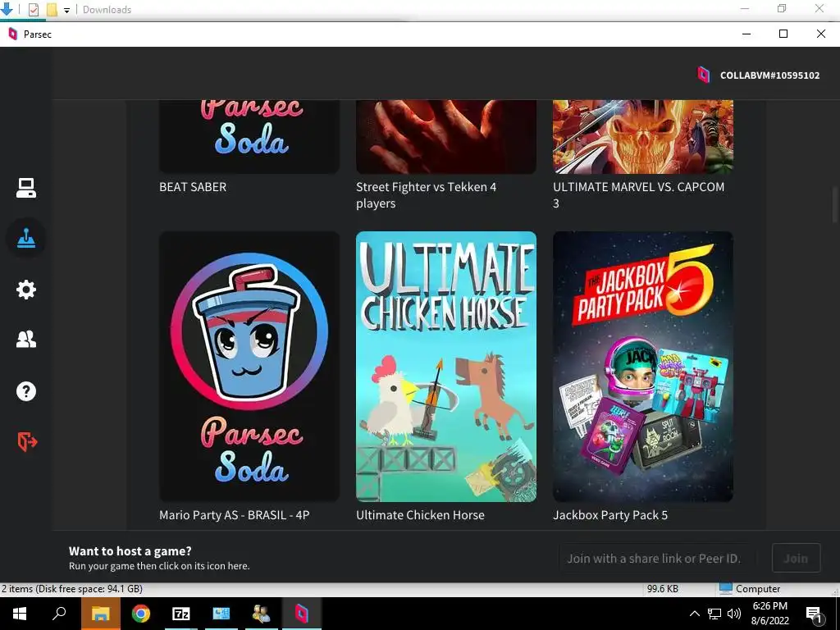Click the 99.6 KB size in status bar
This screenshot has height=630, width=840.
tap(662, 589)
